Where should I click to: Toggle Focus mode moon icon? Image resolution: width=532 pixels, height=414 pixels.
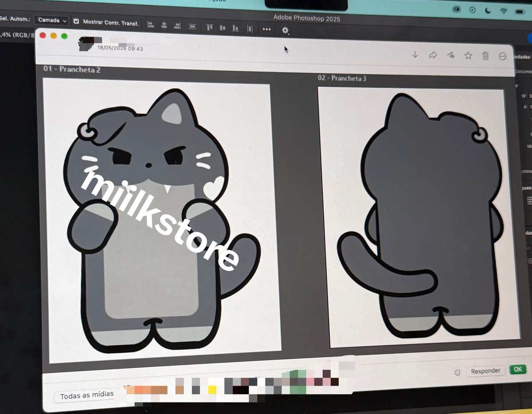(488, 11)
